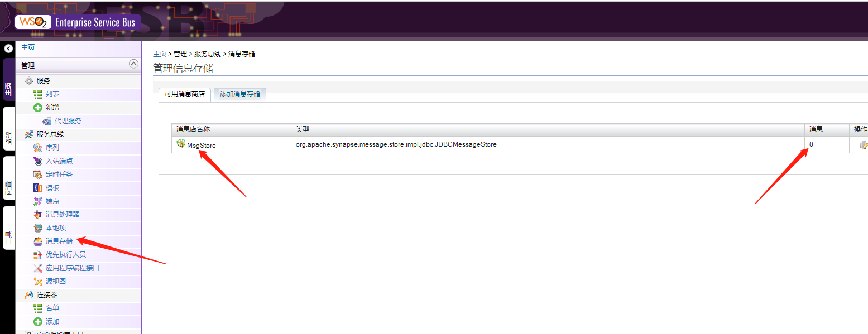The width and height of the screenshot is (868, 334).
Task: Open 优先执行人员 link
Action: point(66,255)
